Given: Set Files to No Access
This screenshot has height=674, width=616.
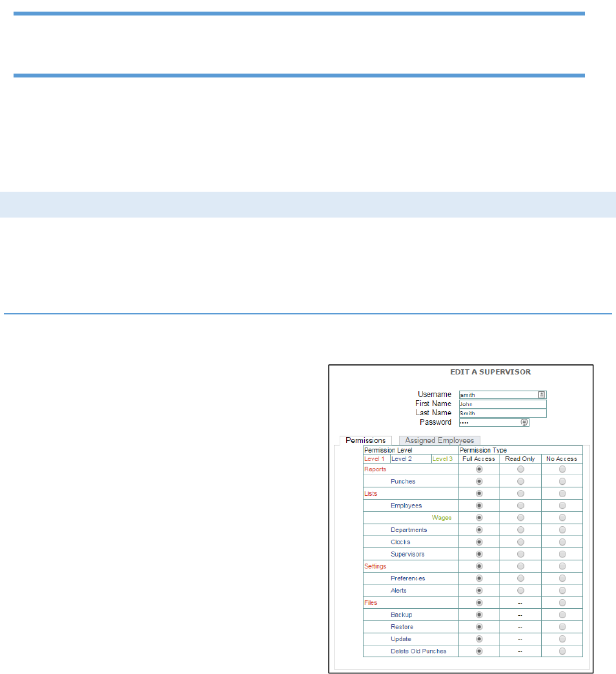Looking at the screenshot, I should 562,602.
